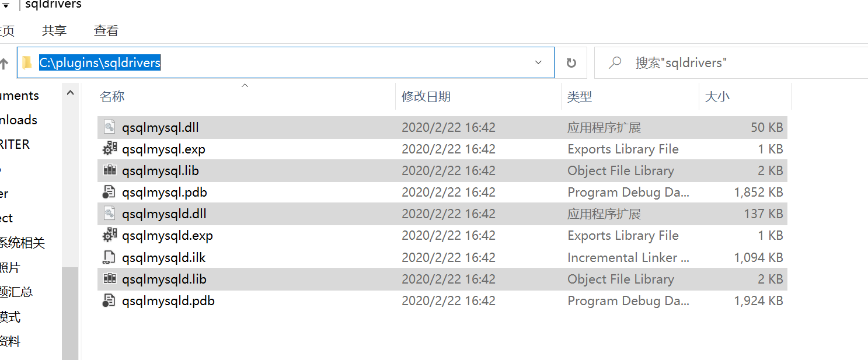Click the qsqlmysqld.lib library icon
This screenshot has width=868, height=360.
coord(109,279)
